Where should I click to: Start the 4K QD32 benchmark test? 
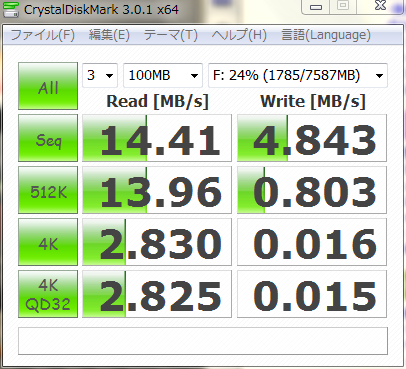48,294
